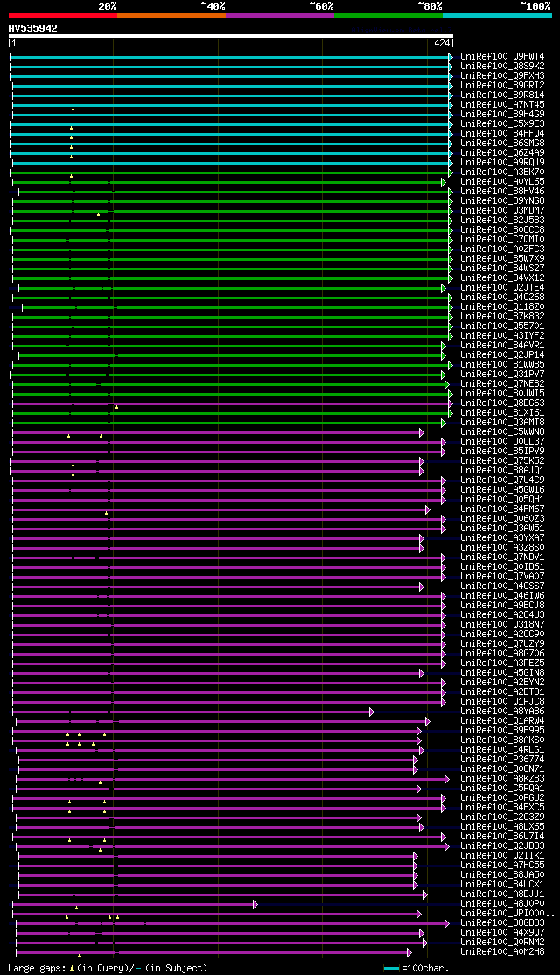Viewport: 560px width, 975px height.
Task: Choose the UniRef100_Q8DG63 entry
Action: click(503, 403)
